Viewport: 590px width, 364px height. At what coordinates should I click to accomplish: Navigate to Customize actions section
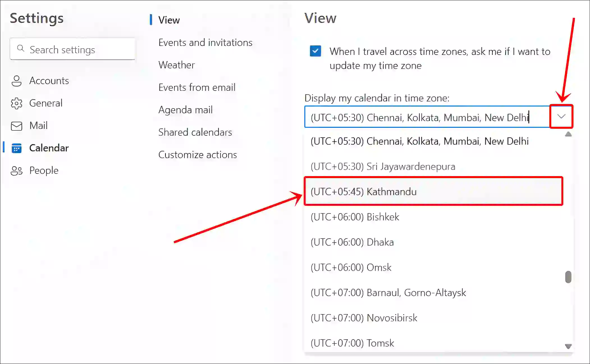click(x=198, y=155)
